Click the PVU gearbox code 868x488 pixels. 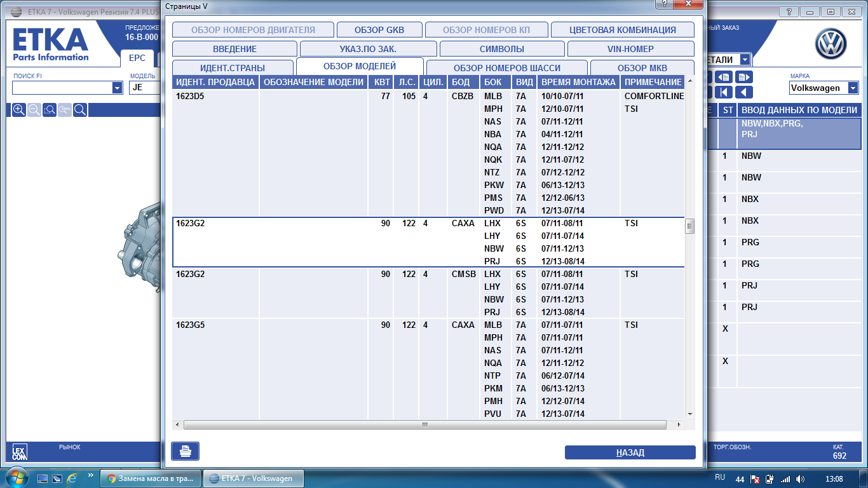492,414
